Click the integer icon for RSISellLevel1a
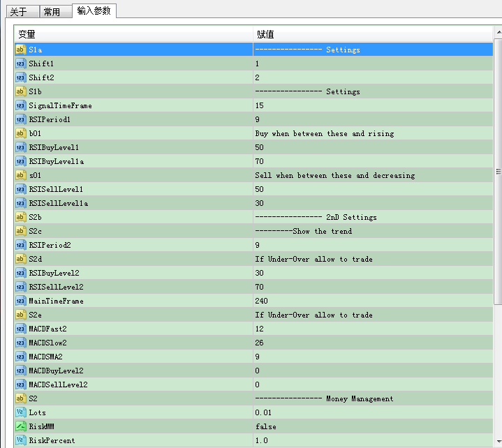502x448 pixels. tap(20, 203)
